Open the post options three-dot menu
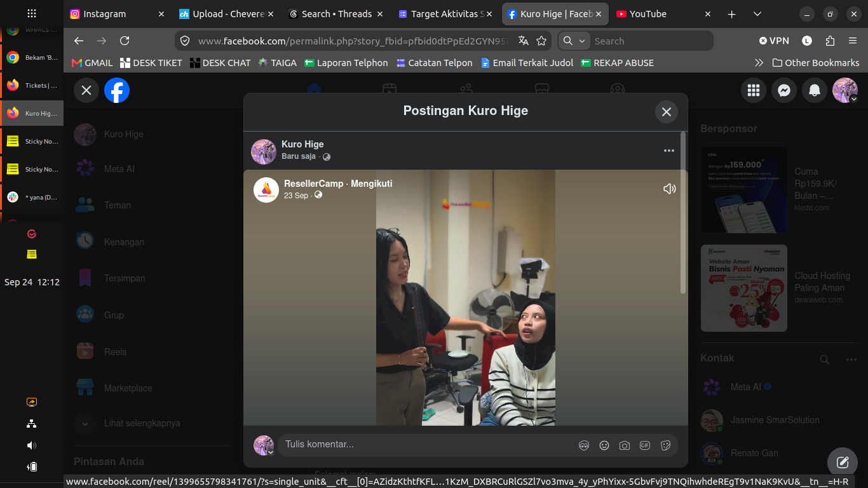Screen dimensions: 868x488 pyautogui.click(x=669, y=151)
